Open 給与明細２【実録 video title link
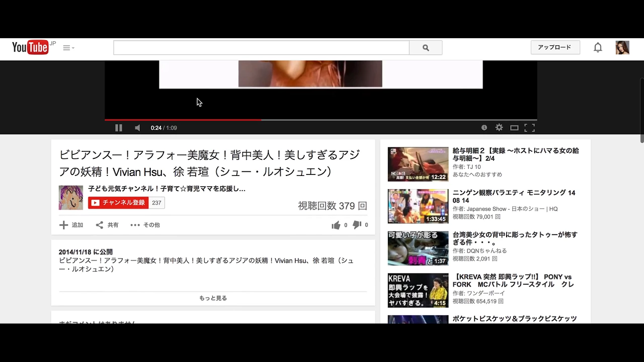644x362 pixels. pos(516,154)
